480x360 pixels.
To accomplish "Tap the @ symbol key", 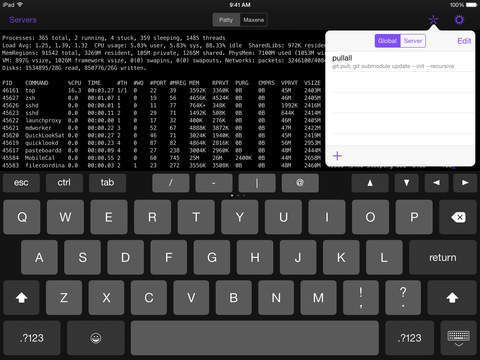I will [x=300, y=183].
